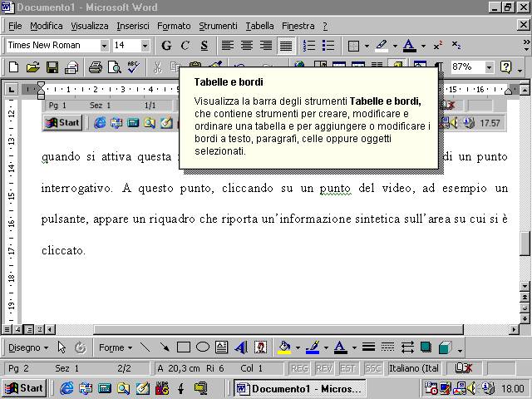Screen dimensions: 532x399
Task: Select the Oval drawing tool
Action: [x=203, y=347]
